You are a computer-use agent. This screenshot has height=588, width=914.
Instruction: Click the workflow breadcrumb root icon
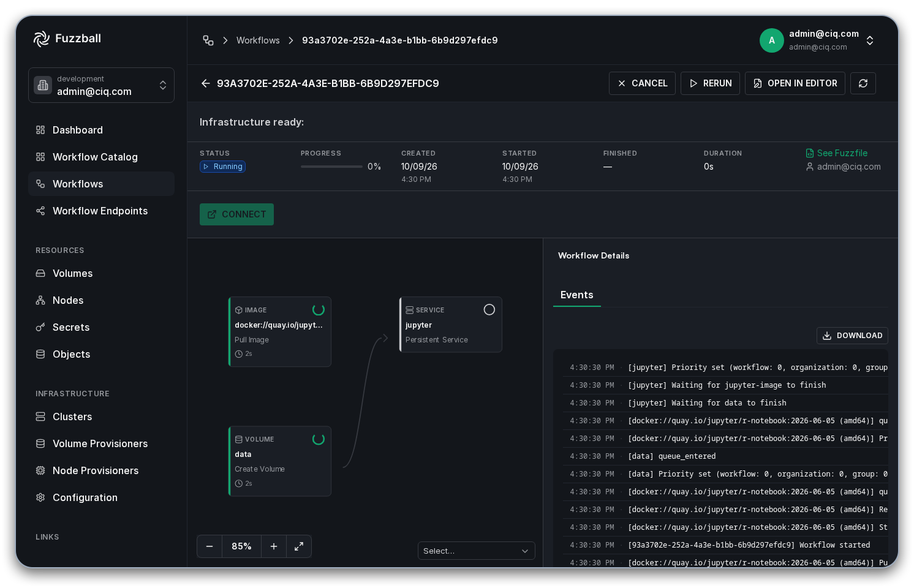[208, 40]
